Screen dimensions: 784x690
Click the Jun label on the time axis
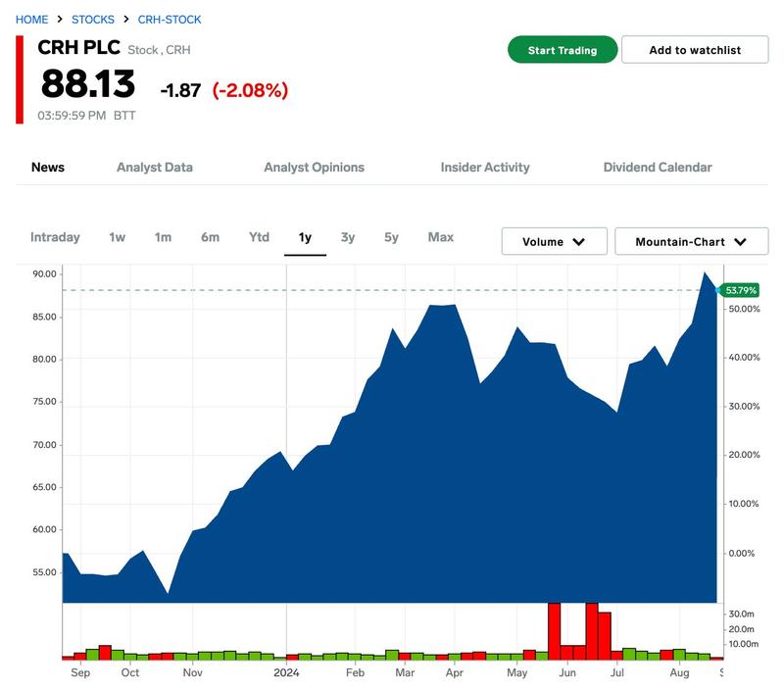567,672
